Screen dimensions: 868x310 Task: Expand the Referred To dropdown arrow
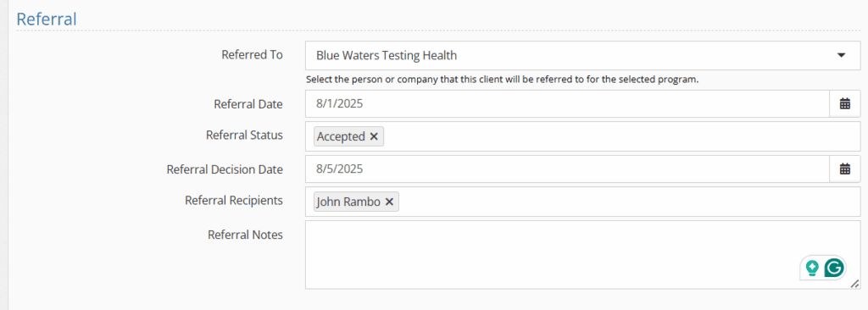[x=842, y=55]
